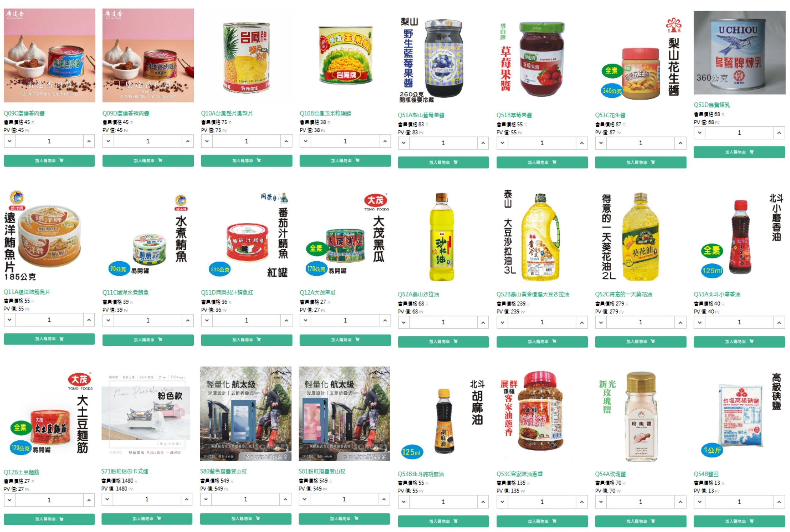The image size is (790, 532).
Task: Click quantity field for Q12A pickled cucumber
Action: [x=345, y=320]
